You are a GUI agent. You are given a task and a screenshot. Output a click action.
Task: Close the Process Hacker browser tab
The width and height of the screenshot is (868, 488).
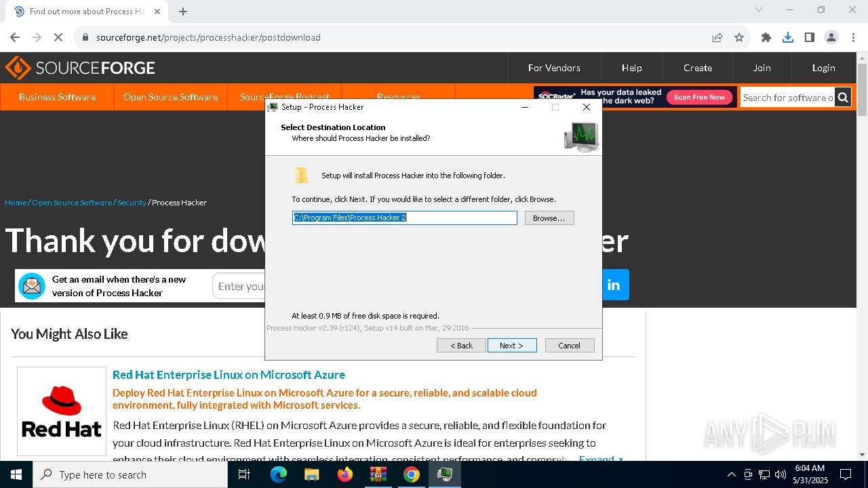[157, 11]
